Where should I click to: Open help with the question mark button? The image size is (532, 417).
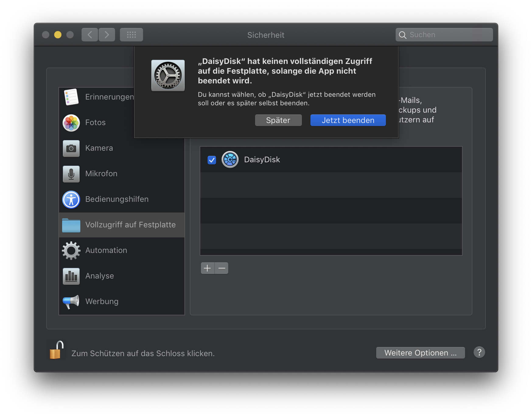coord(479,352)
